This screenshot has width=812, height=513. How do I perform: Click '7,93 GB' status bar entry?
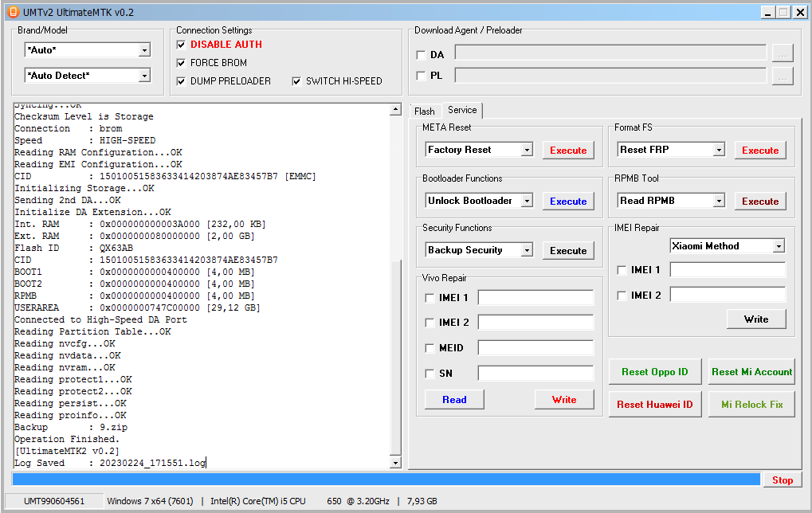422,501
